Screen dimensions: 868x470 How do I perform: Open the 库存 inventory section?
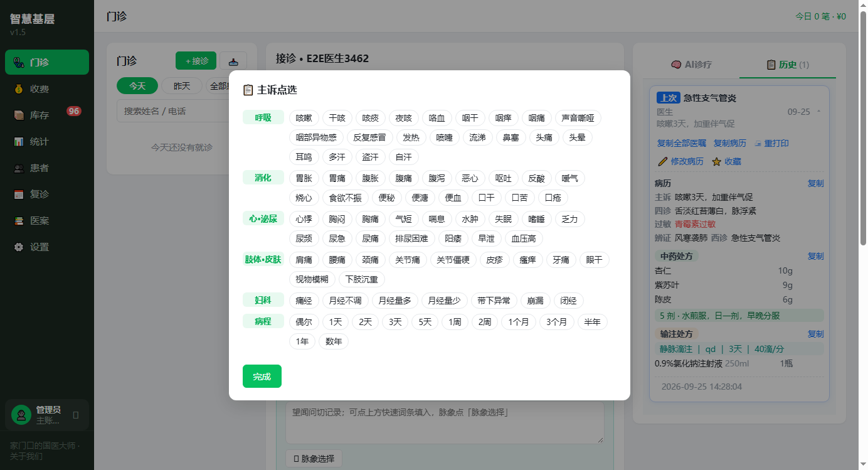pyautogui.click(x=47, y=115)
